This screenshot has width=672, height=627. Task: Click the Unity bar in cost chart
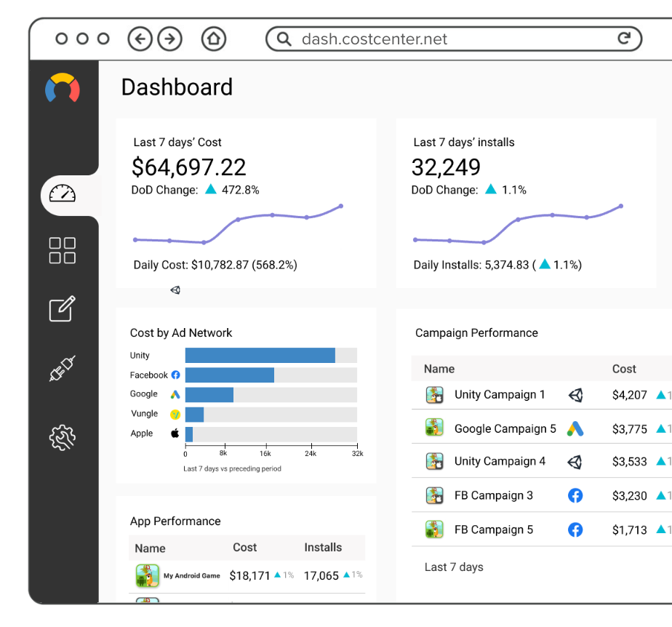(260, 355)
